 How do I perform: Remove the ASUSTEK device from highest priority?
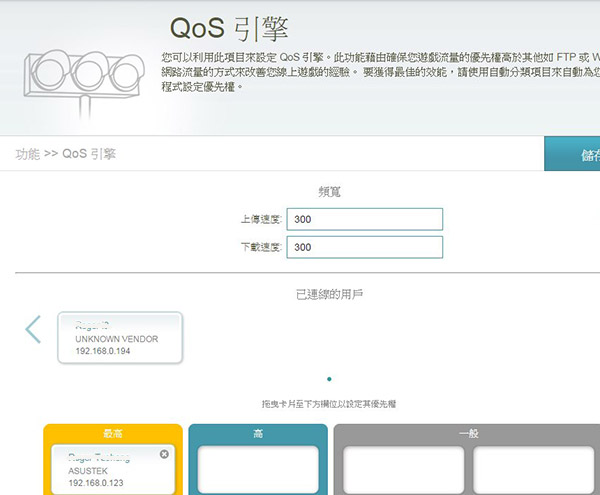[164, 454]
